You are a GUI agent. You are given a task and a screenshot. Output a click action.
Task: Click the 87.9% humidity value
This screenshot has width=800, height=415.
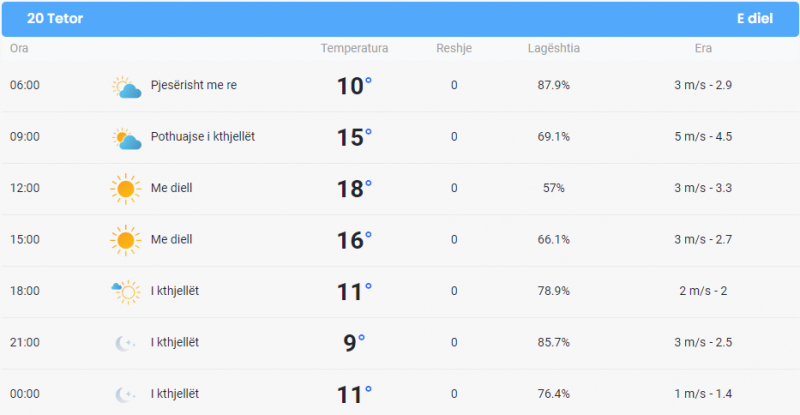(554, 85)
